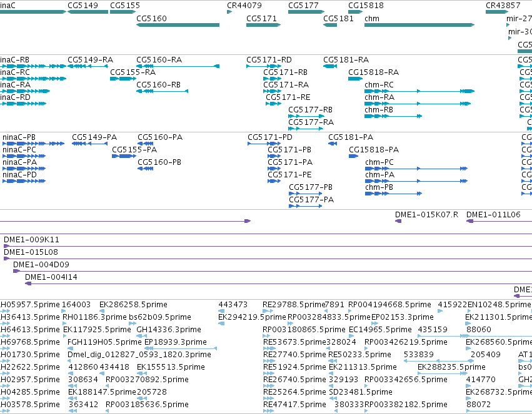
Task: Select the CG5181 gene feature
Action: 330,25
